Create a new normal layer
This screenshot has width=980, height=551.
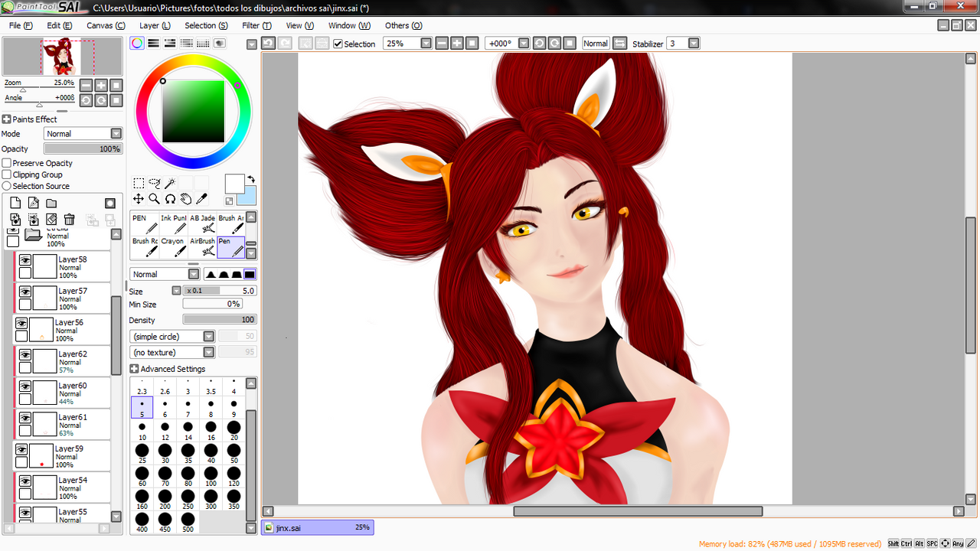(15, 203)
